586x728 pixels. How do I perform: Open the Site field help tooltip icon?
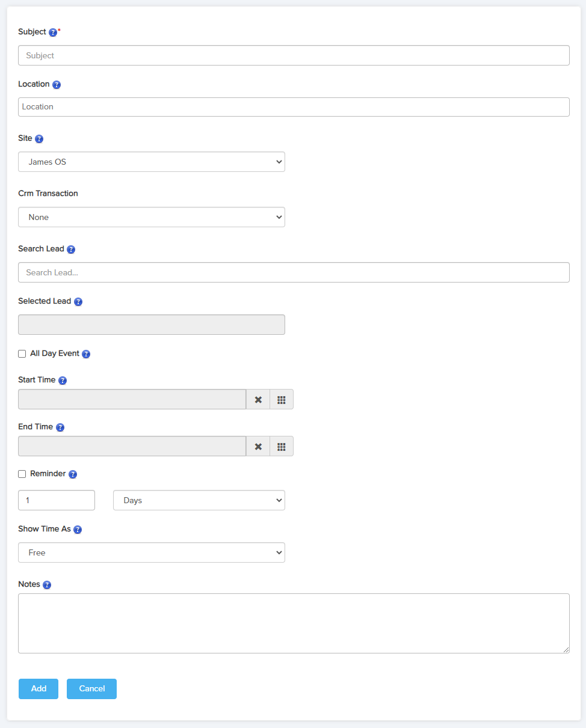click(39, 139)
